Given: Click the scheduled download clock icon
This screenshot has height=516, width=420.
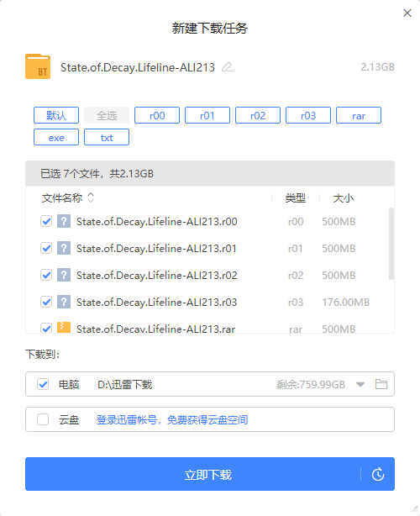Looking at the screenshot, I should coord(378,474).
